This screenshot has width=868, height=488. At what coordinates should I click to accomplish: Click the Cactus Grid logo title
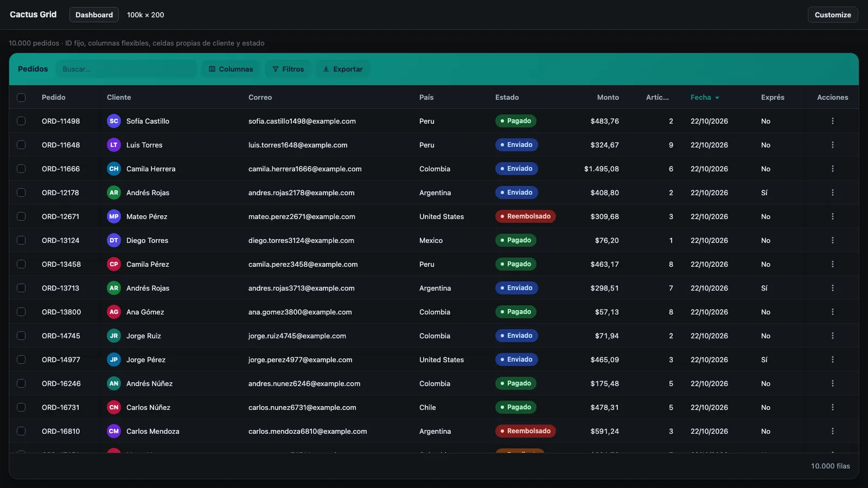pos(33,15)
